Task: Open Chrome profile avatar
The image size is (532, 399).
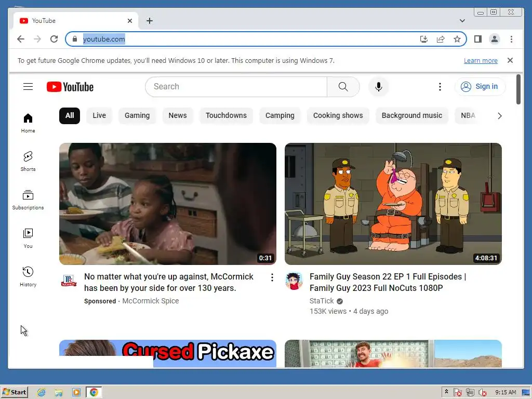Action: click(x=495, y=39)
